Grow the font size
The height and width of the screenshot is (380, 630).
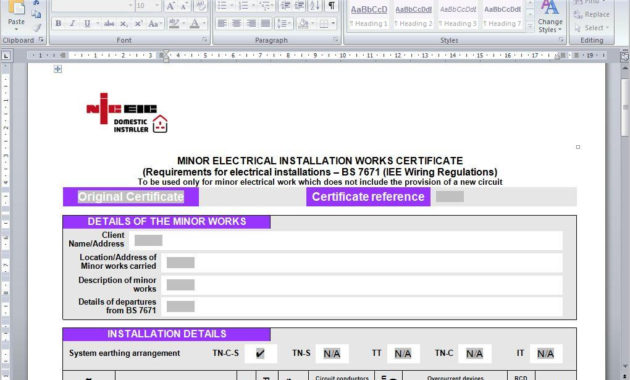tap(170, 6)
